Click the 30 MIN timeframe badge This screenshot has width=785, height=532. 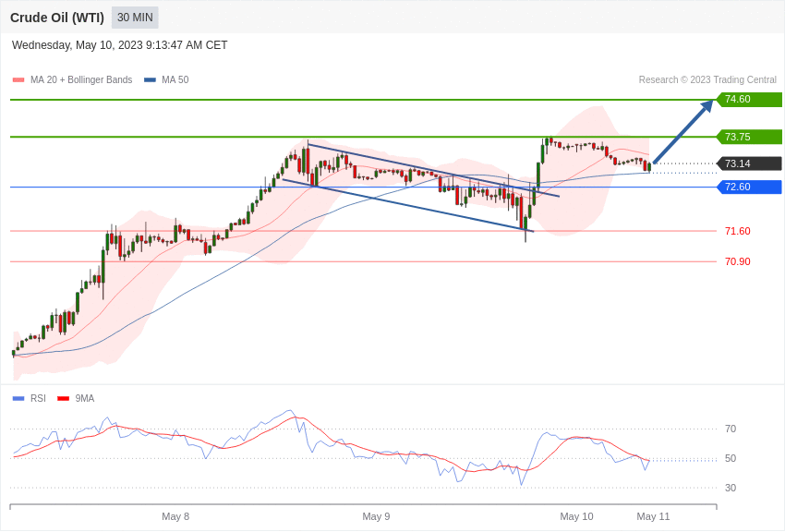tap(135, 18)
